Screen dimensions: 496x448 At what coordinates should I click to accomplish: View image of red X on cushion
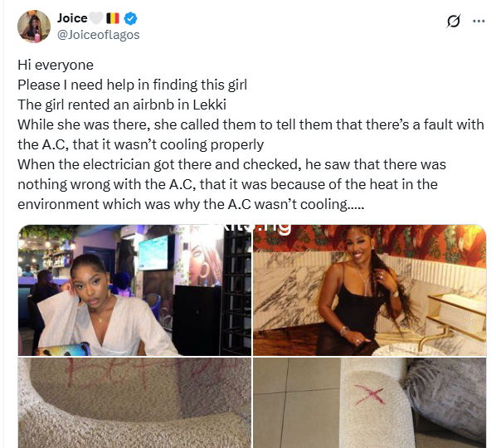pos(369,402)
